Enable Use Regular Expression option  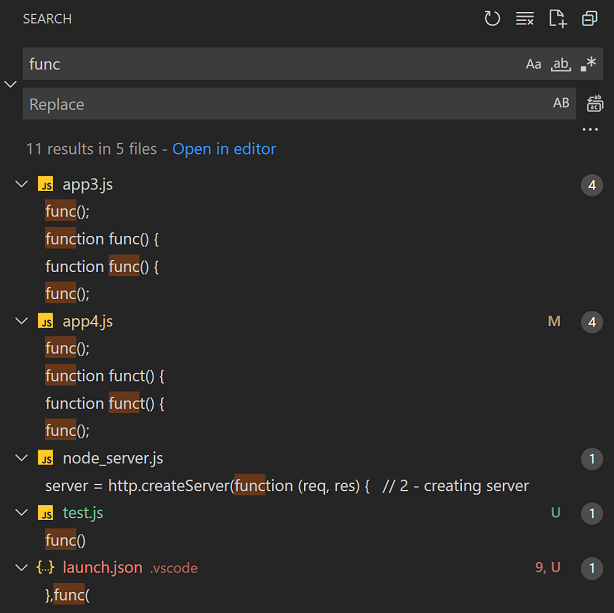point(588,64)
